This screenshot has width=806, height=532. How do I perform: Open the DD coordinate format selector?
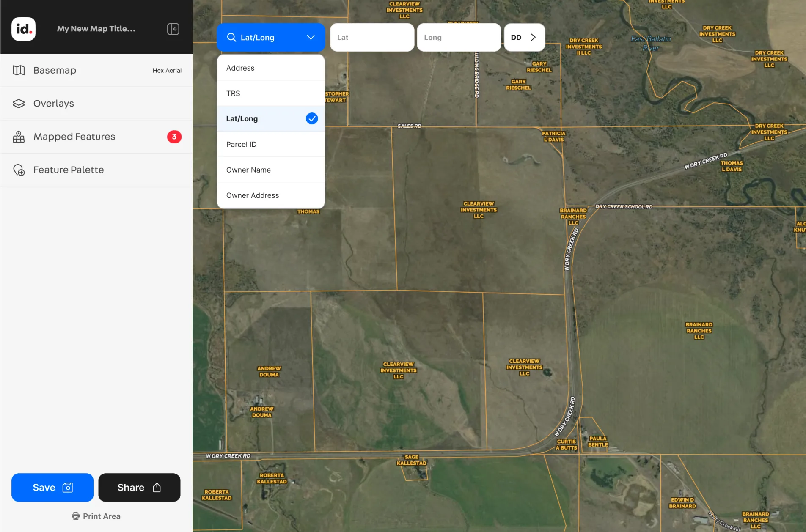click(517, 37)
